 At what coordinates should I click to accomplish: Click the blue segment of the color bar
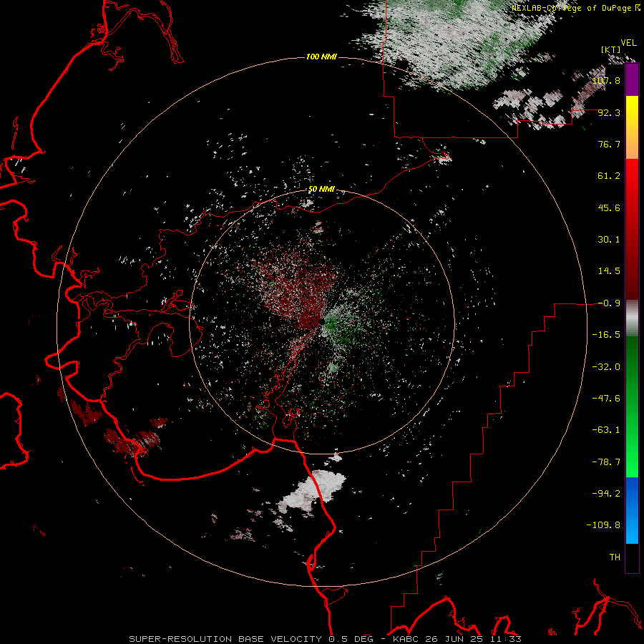click(x=632, y=510)
